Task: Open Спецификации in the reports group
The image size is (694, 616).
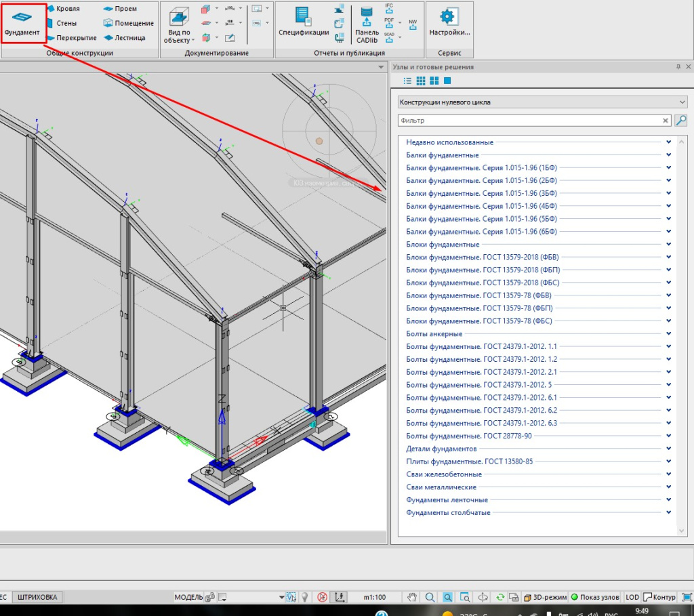Action: pyautogui.click(x=303, y=22)
